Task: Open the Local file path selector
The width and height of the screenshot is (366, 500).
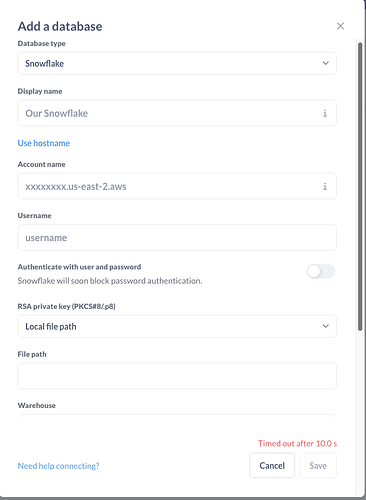Action: point(177,326)
